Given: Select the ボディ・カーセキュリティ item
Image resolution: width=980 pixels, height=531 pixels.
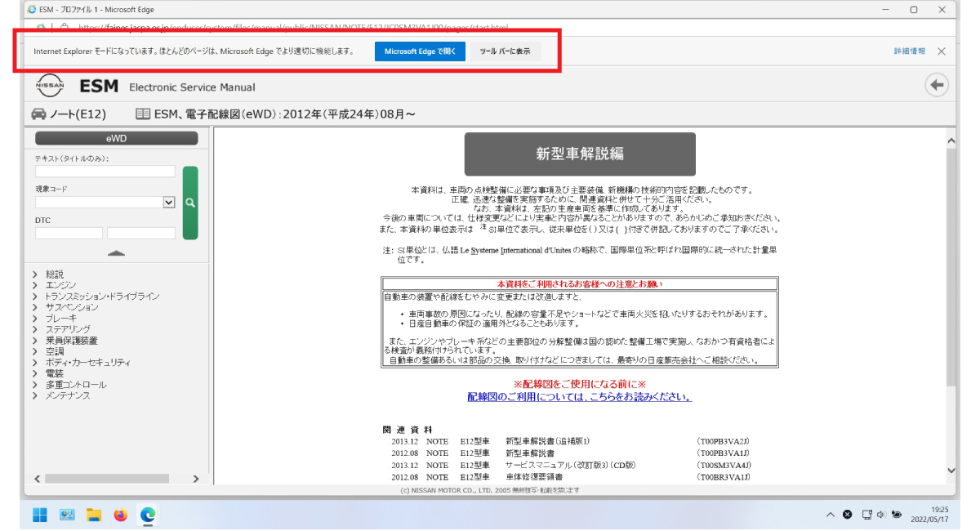Looking at the screenshot, I should 88,363.
